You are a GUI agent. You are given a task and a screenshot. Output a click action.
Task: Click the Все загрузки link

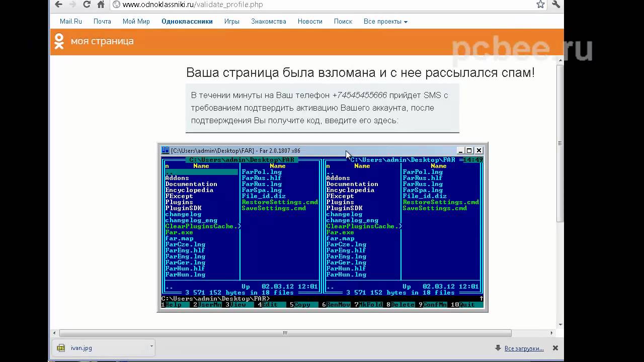pos(524,348)
